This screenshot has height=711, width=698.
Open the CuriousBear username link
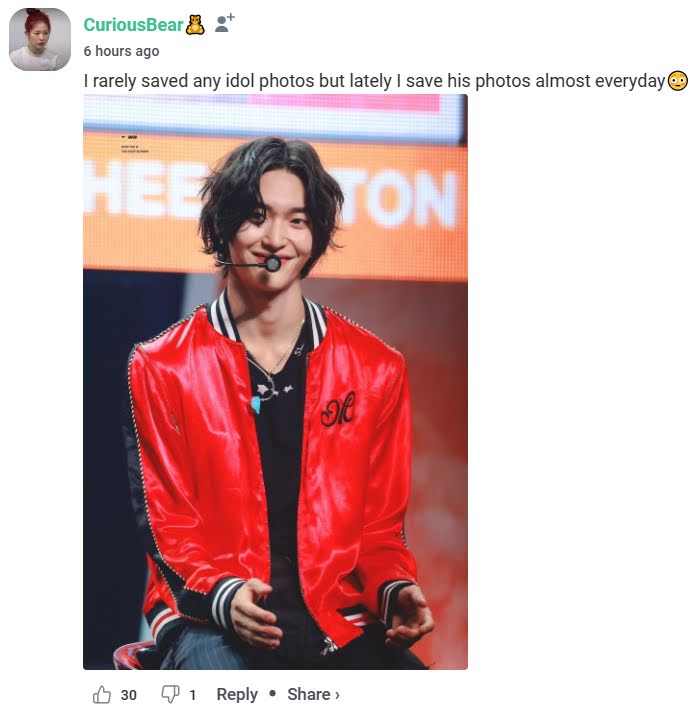click(x=133, y=24)
